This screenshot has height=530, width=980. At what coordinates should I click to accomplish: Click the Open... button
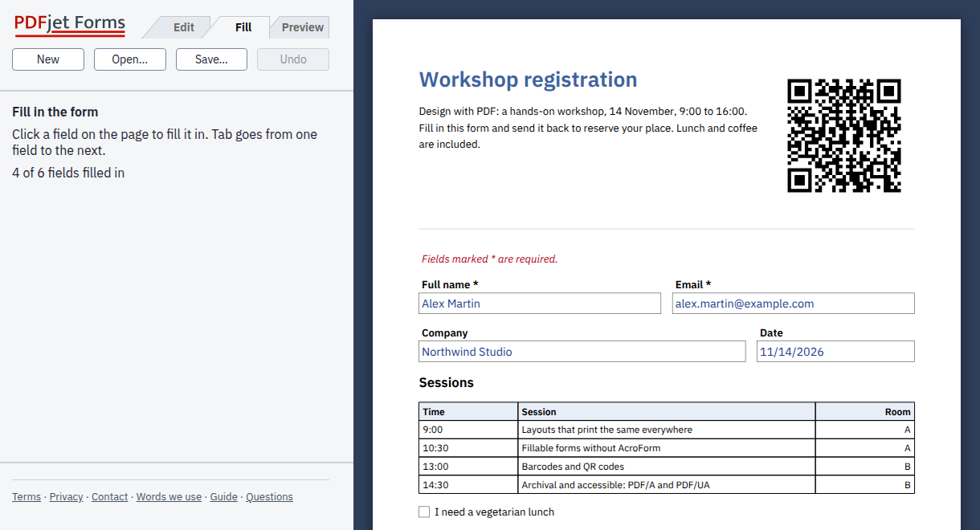pyautogui.click(x=130, y=59)
